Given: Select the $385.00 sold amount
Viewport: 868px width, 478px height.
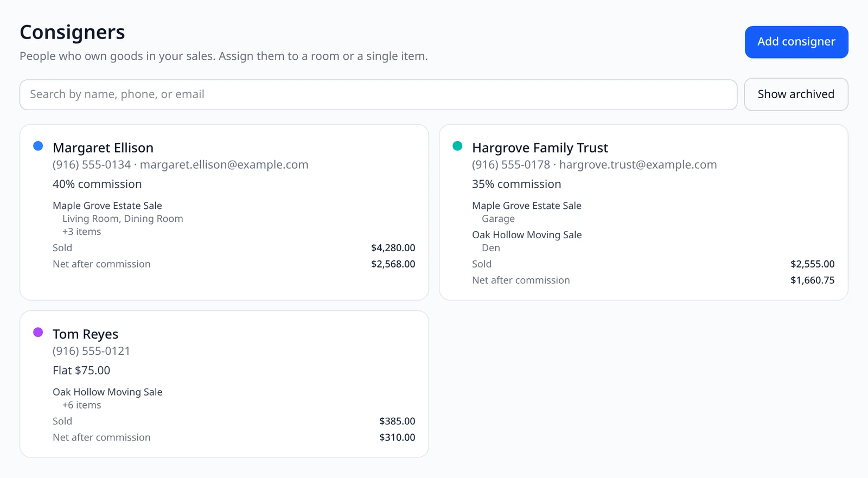Looking at the screenshot, I should point(397,421).
